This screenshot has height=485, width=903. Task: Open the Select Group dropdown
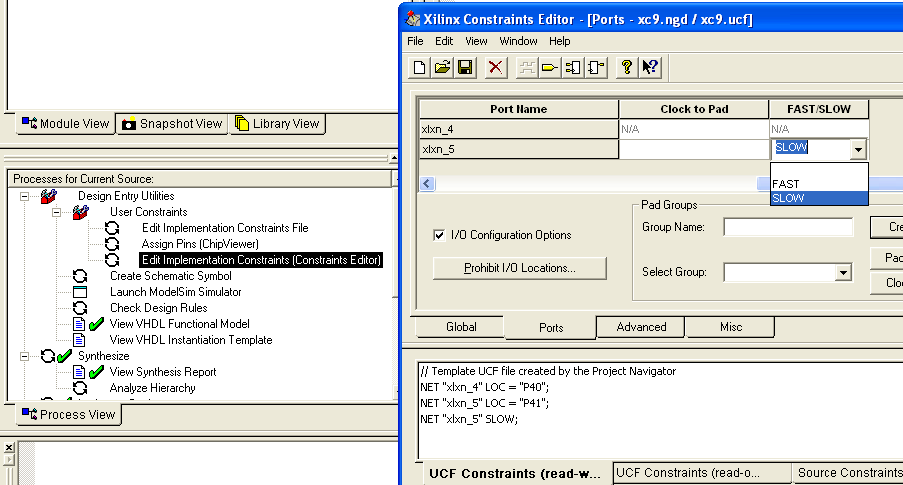click(x=843, y=272)
